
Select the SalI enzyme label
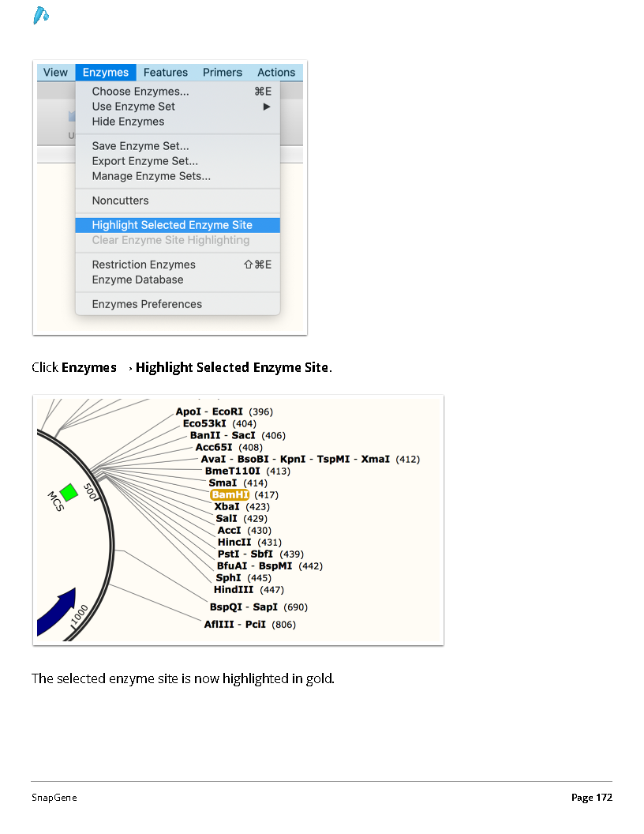click(227, 519)
